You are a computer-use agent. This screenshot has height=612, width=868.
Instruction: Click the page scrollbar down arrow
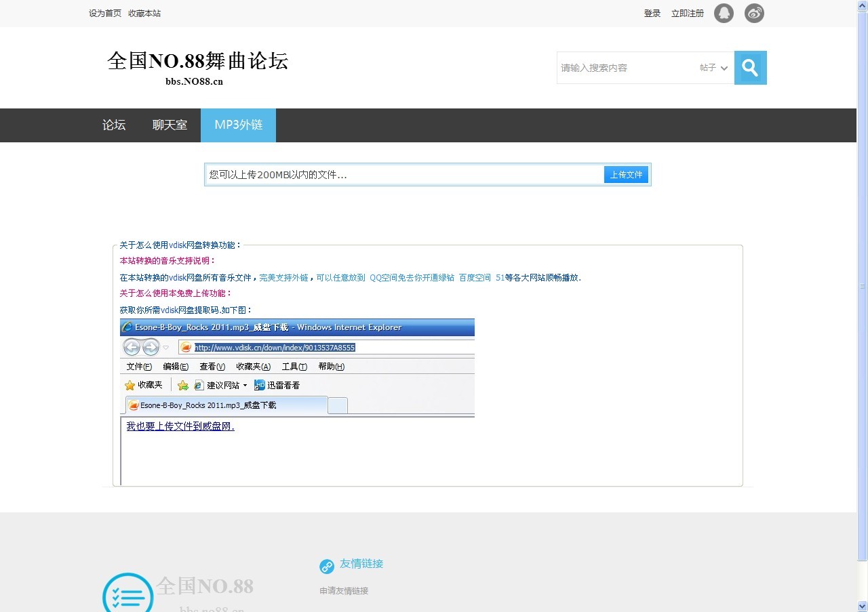(862, 606)
